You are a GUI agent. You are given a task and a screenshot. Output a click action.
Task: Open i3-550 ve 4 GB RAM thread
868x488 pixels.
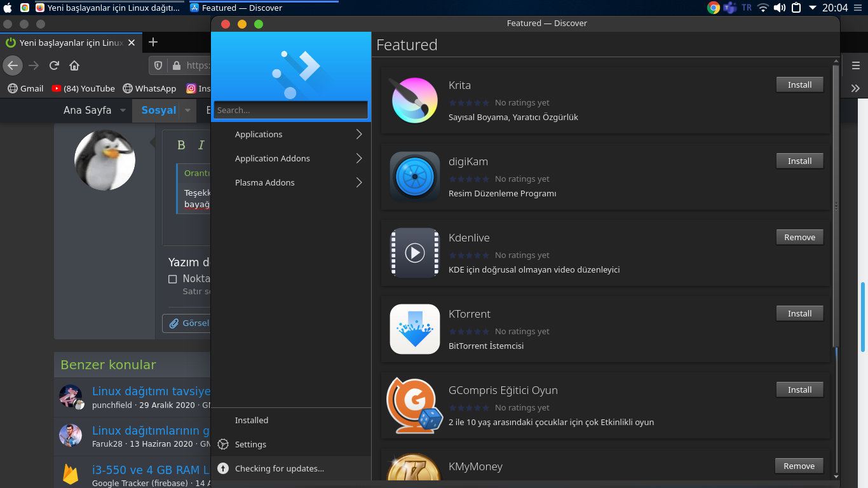[151, 471]
